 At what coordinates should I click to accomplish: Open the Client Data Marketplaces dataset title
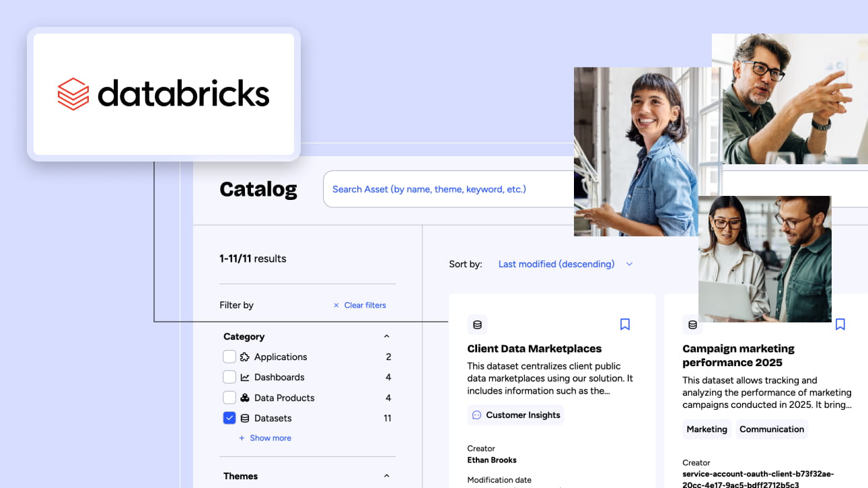pyautogui.click(x=534, y=349)
